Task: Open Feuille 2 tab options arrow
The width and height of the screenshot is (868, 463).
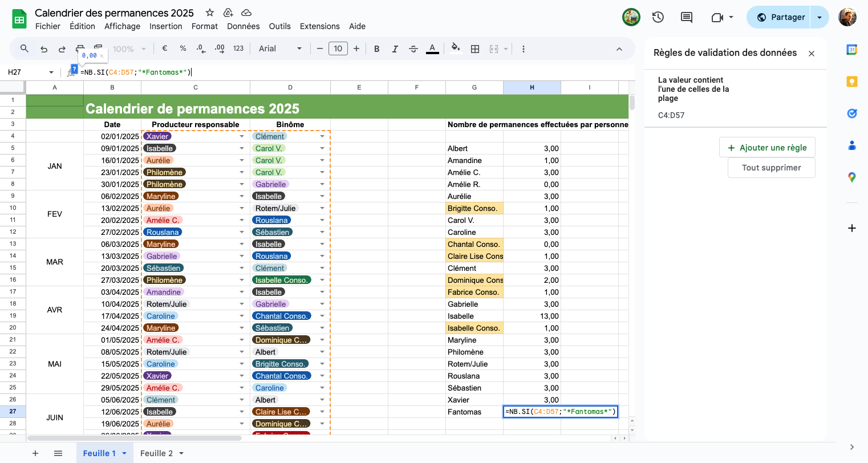Action: 181,453
